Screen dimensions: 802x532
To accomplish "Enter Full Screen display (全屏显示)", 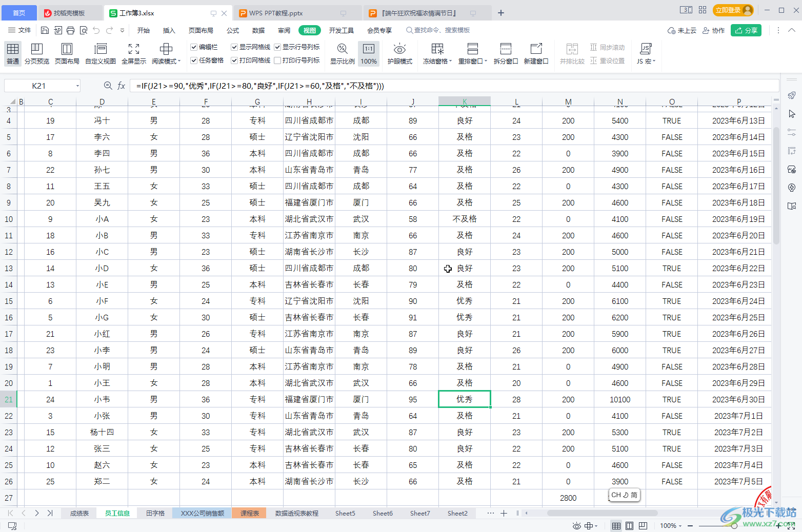I will [x=134, y=54].
